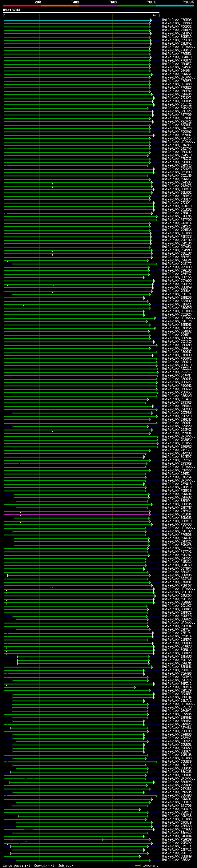Pick the UniRef100_B6U498 row label
Screen dimensions: 197x868
pos(177,796)
